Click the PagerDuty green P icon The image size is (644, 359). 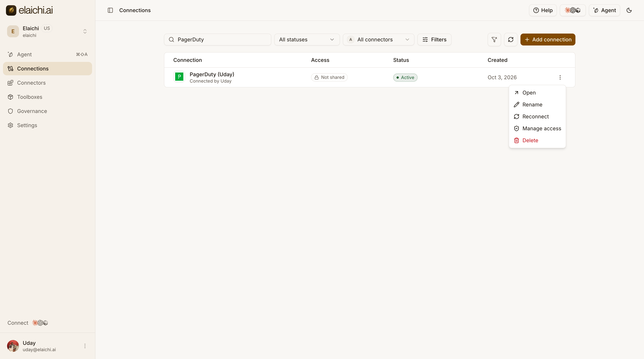pyautogui.click(x=179, y=76)
